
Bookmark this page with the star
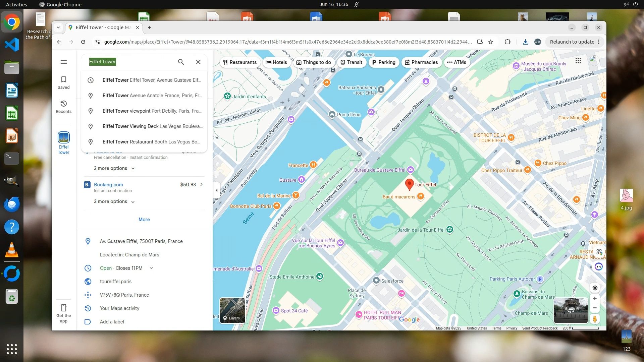point(491,42)
